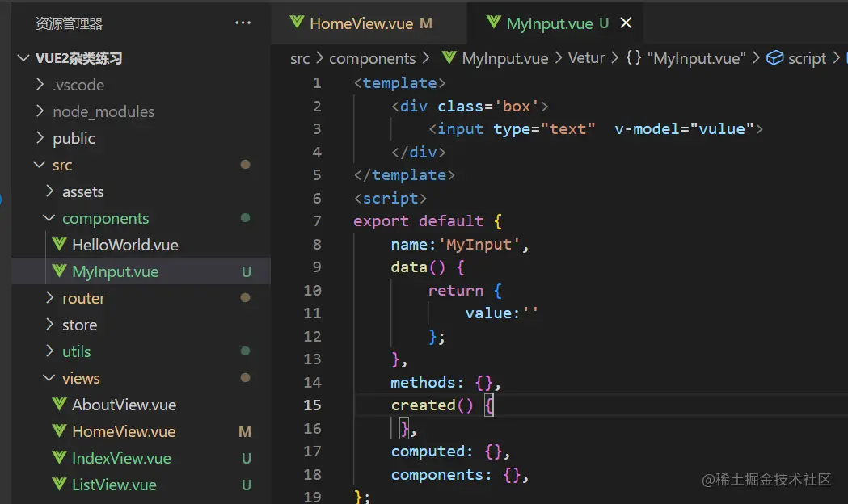Click 'export default {' code line
This screenshot has width=848, height=504.
[428, 221]
